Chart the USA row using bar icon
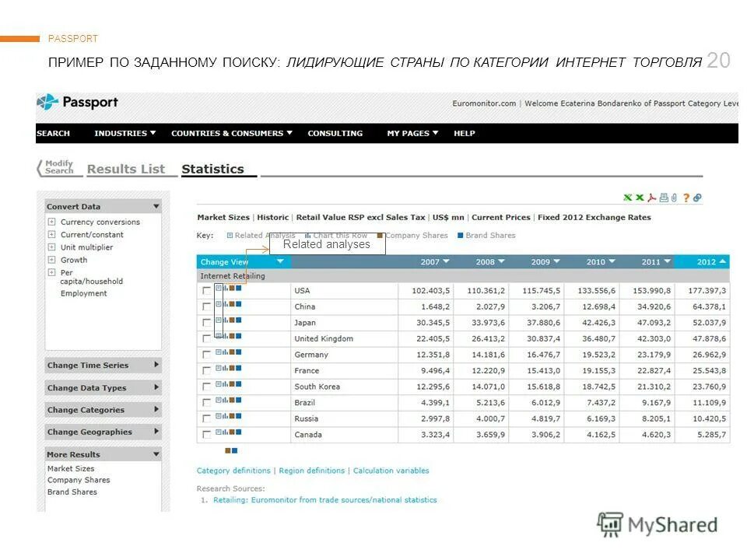The width and height of the screenshot is (747, 560). tap(226, 288)
